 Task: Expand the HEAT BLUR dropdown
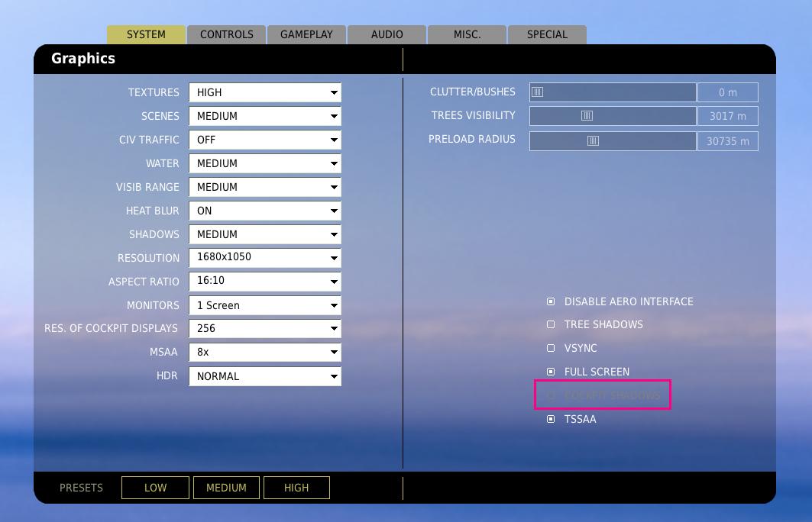click(x=265, y=211)
